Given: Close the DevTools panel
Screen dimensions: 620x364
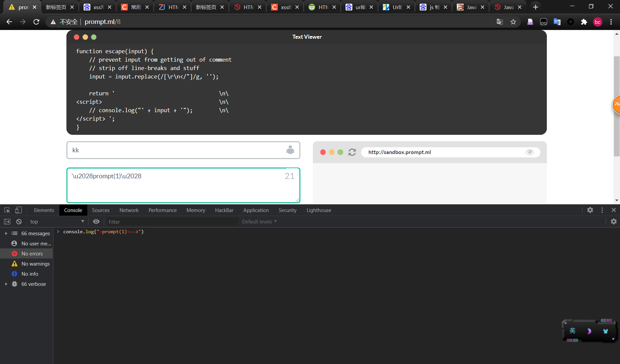Looking at the screenshot, I should click(614, 210).
